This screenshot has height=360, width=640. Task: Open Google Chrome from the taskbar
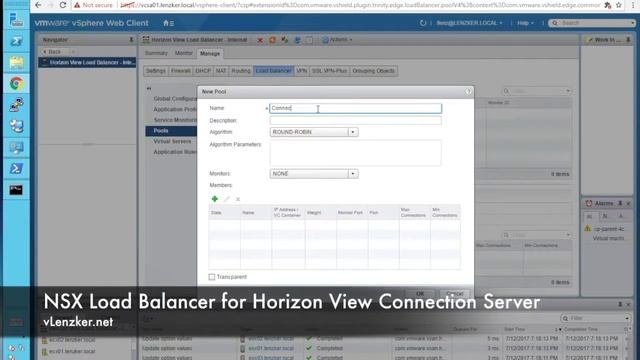tap(16, 84)
